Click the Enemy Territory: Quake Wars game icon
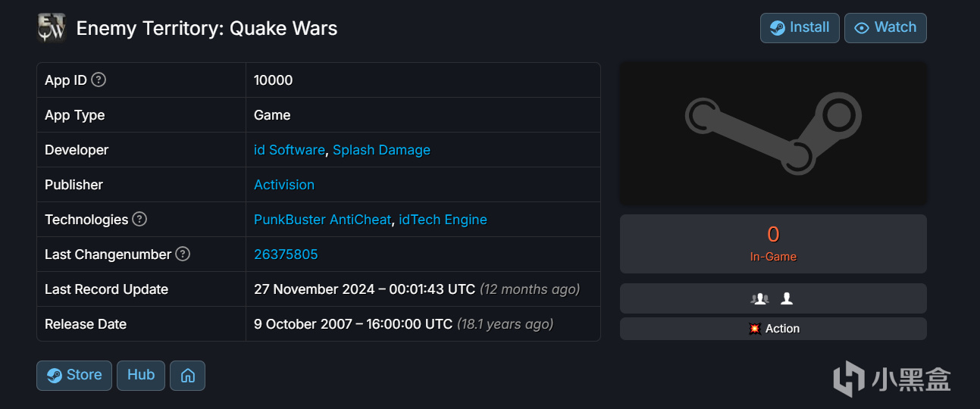Screen dimensions: 980x409 [x=52, y=28]
